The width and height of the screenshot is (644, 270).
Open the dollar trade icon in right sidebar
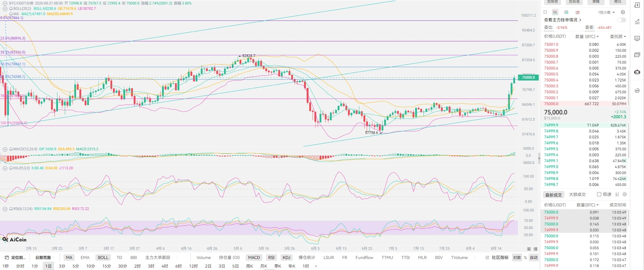tap(637, 5)
